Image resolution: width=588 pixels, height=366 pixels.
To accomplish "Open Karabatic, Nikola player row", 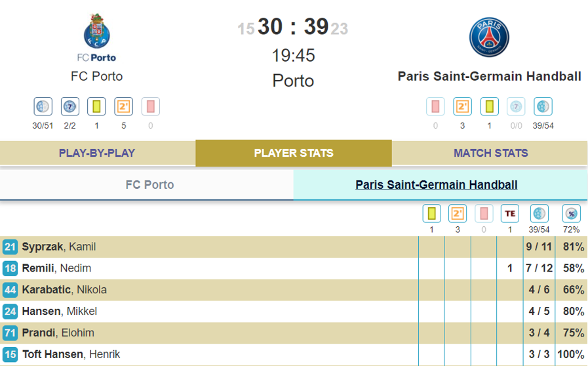I will (64, 290).
